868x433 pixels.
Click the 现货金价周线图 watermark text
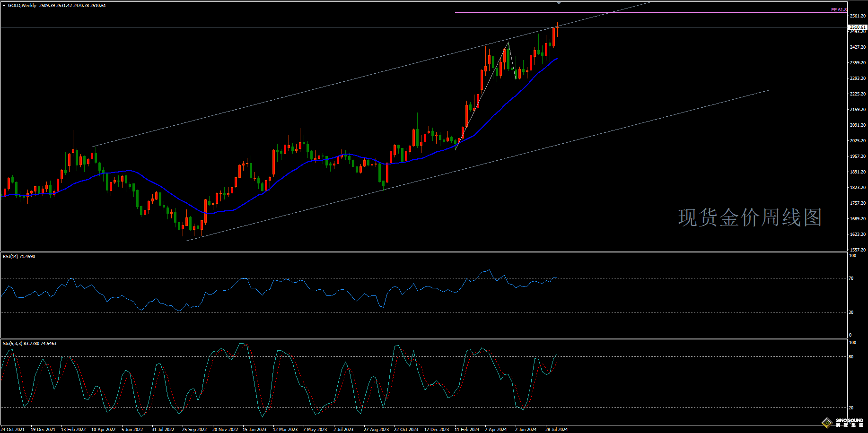pyautogui.click(x=750, y=217)
